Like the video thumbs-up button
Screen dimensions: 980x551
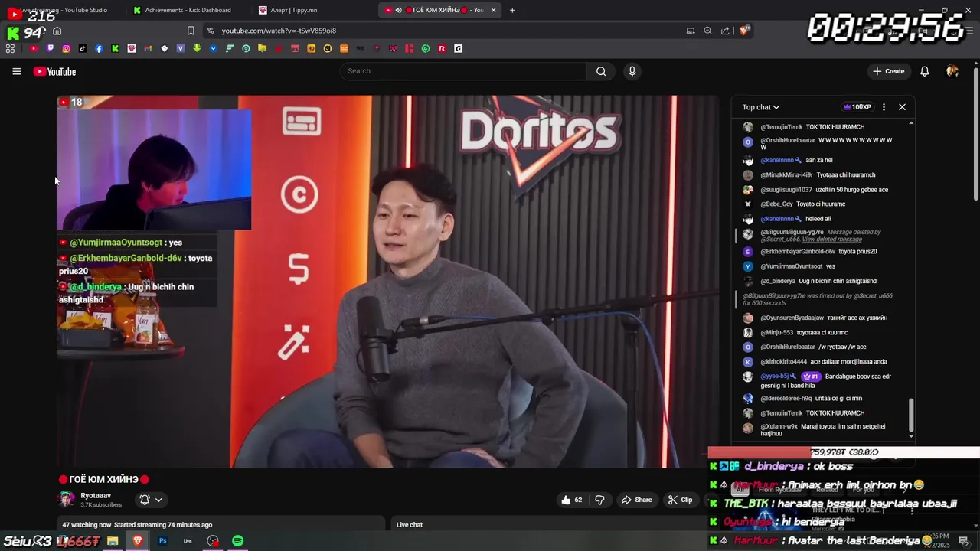pyautogui.click(x=571, y=500)
